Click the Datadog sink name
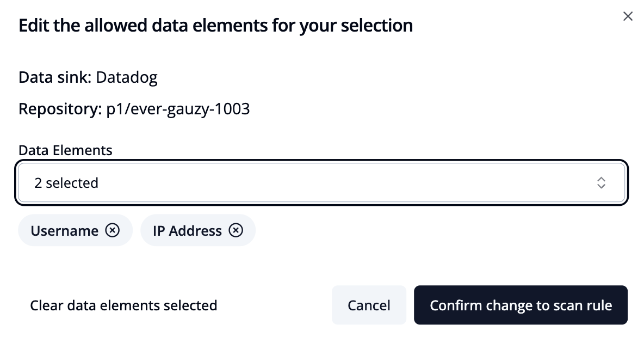The image size is (644, 343). pos(127,78)
